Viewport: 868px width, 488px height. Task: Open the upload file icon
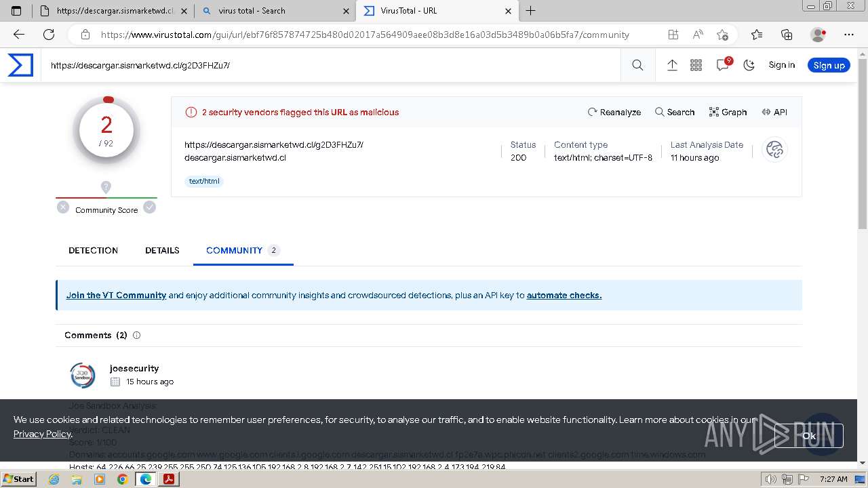672,65
